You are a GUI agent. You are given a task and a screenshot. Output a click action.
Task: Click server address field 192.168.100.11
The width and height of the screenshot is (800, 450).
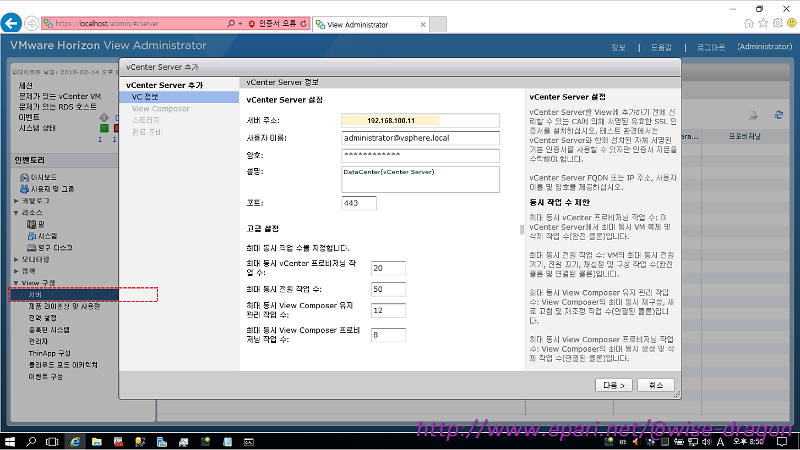coord(420,120)
